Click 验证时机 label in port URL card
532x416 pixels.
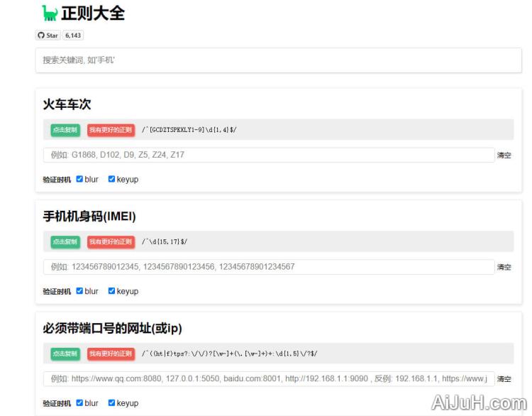57,403
